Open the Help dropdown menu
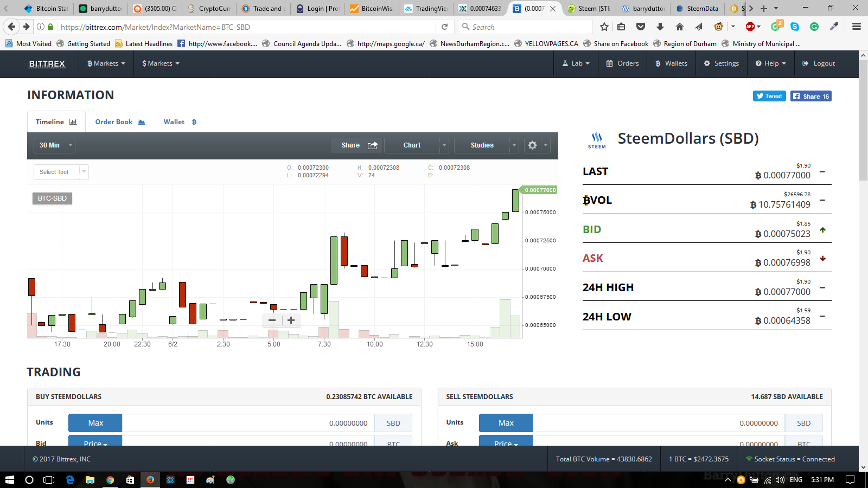The height and width of the screenshot is (488, 868). coord(770,63)
